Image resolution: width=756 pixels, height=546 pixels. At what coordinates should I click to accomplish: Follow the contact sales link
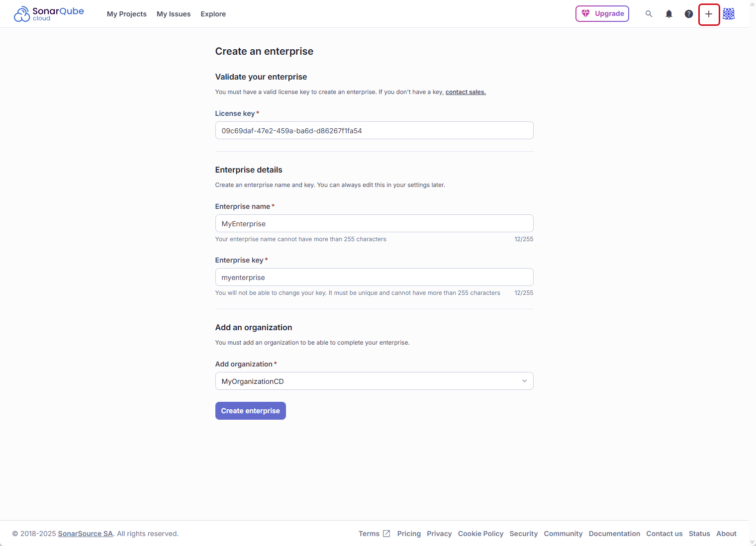coord(465,91)
